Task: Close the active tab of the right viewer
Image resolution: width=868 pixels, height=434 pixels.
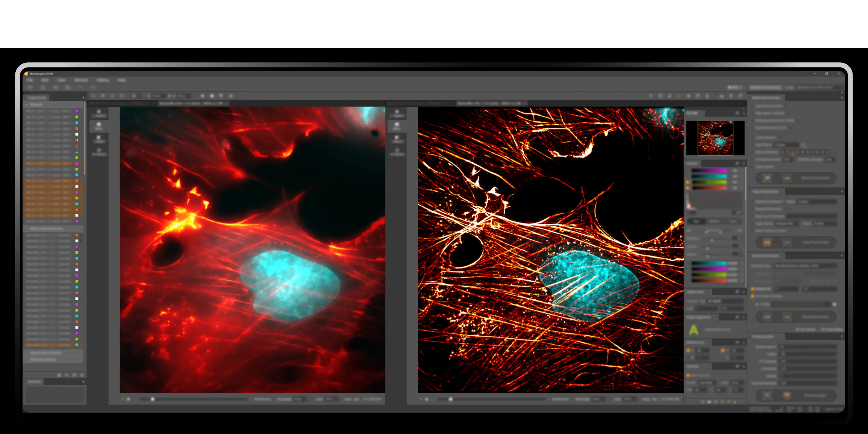Action: (524, 103)
